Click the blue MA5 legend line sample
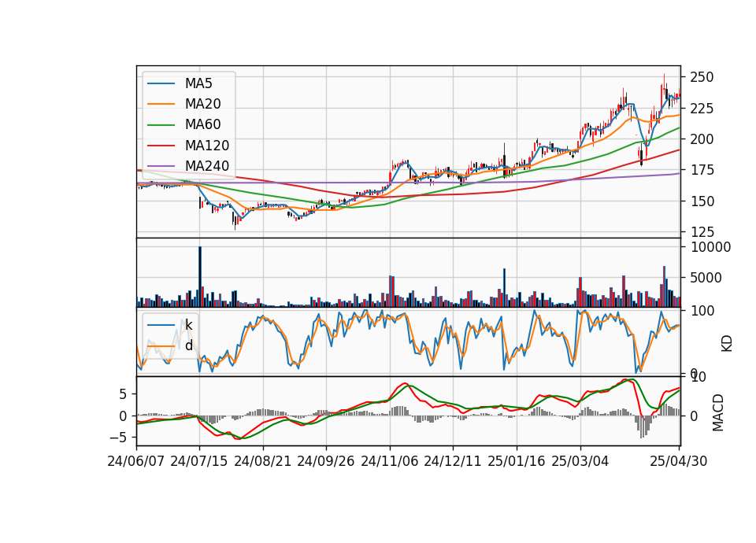The image size is (756, 543). tap(161, 84)
